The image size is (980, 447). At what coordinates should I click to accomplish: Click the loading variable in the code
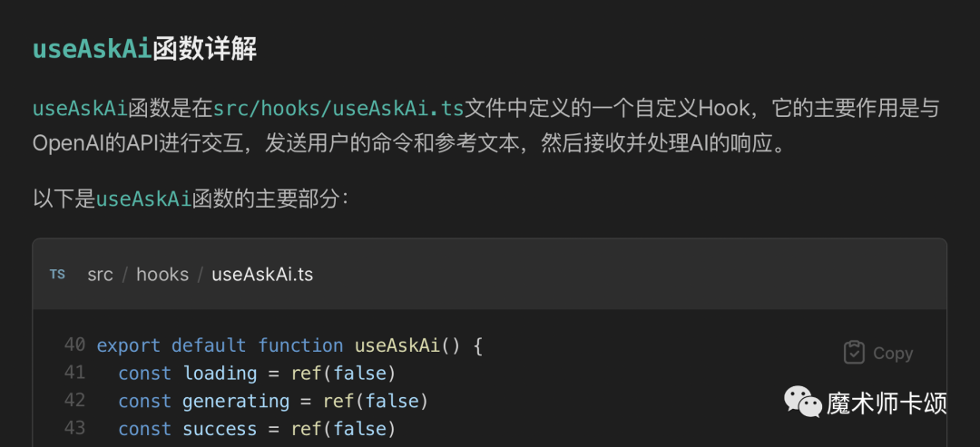220,374
